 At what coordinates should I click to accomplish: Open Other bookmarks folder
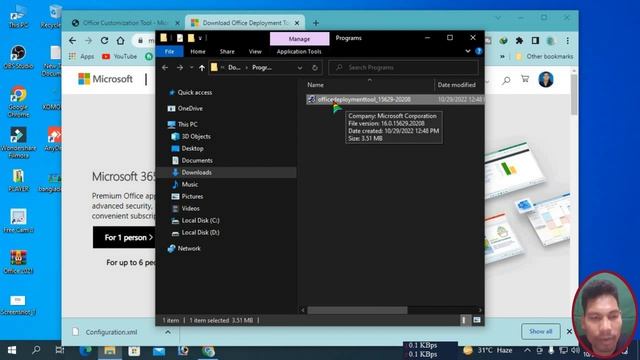click(544, 56)
